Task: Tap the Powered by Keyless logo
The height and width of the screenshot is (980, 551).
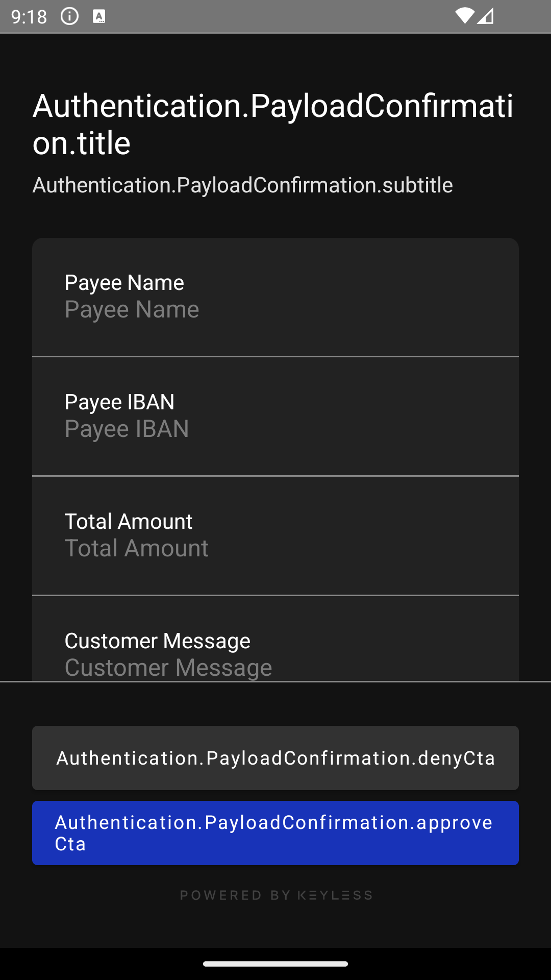Action: 276,895
